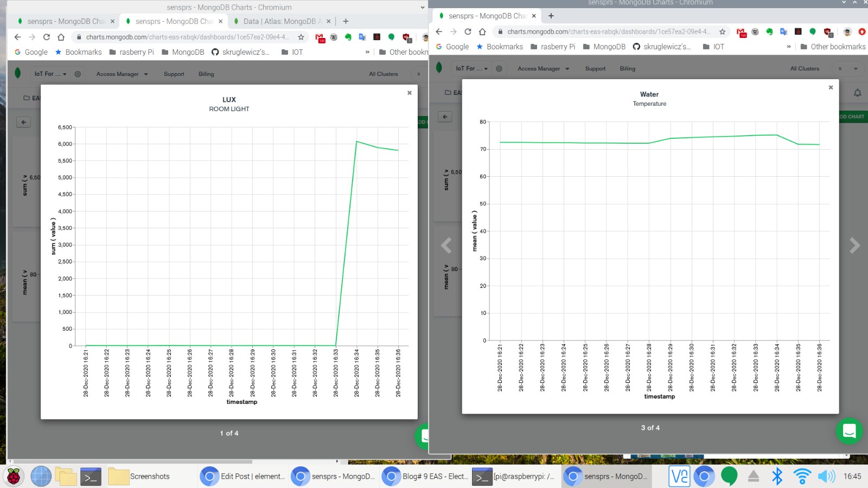Click the Evernote extension in left Chromium window
The width and height of the screenshot is (868, 488).
point(348,37)
